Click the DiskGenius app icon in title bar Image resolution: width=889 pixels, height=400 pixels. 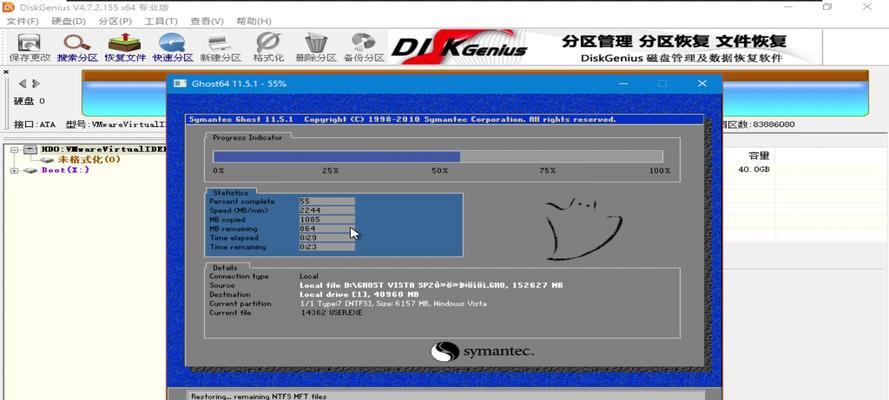pos(8,7)
